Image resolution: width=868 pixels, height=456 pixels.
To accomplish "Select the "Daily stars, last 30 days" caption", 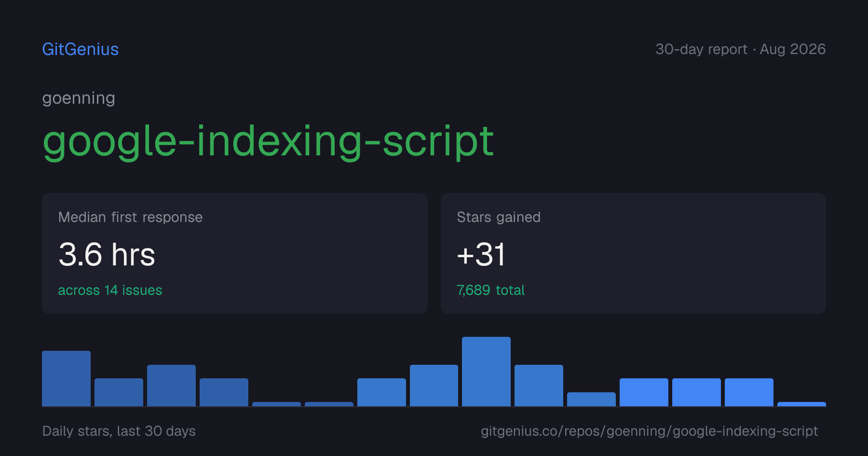I will (x=119, y=431).
